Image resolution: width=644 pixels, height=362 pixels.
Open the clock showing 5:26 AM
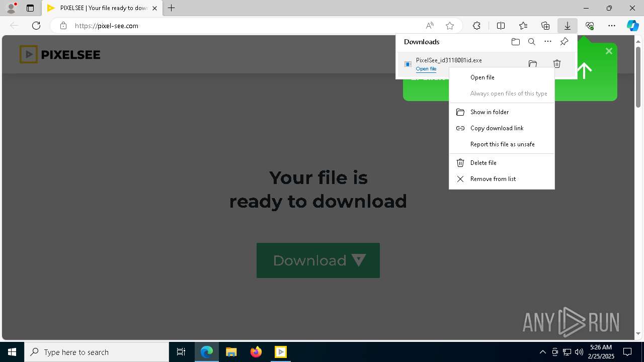[601, 352]
